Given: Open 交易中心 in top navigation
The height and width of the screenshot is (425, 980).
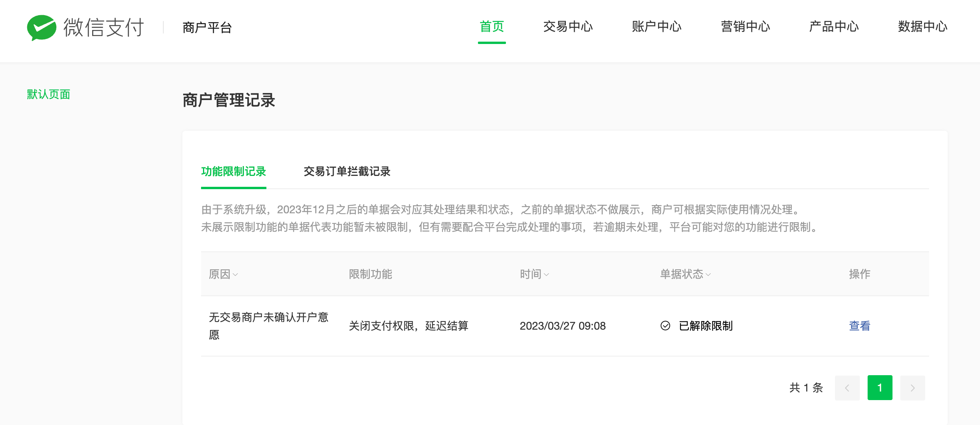Looking at the screenshot, I should click(568, 27).
